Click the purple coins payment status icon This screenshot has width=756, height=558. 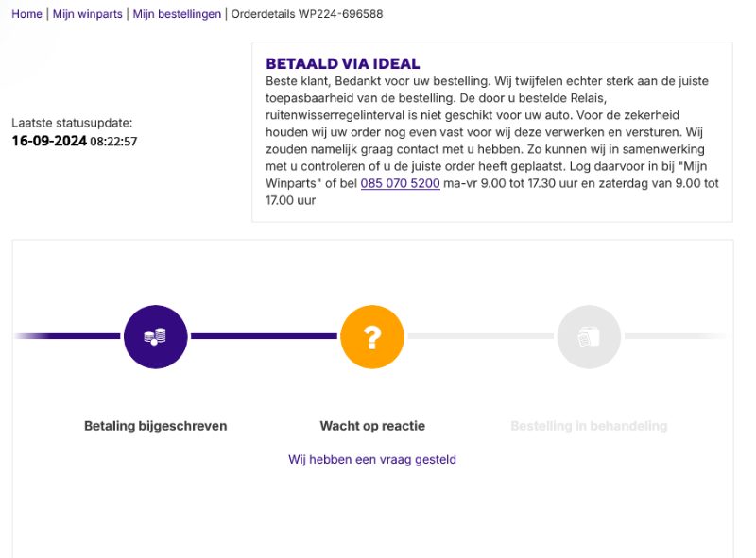155,337
